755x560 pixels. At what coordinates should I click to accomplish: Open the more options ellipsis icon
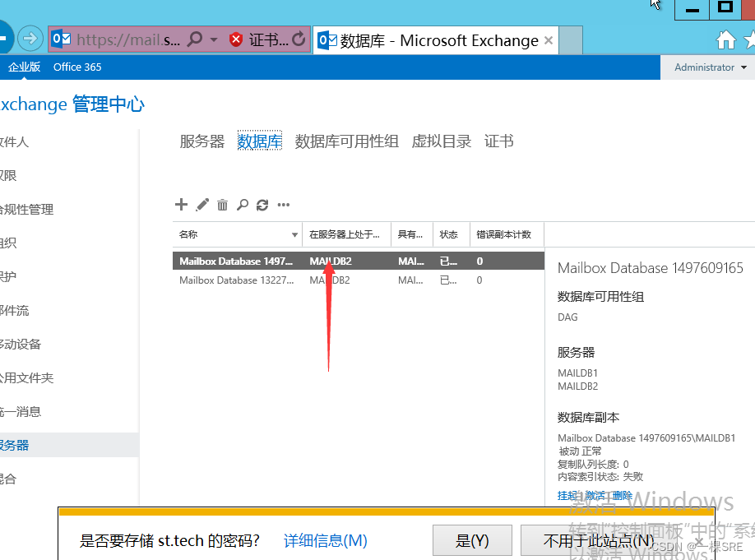[x=283, y=204]
